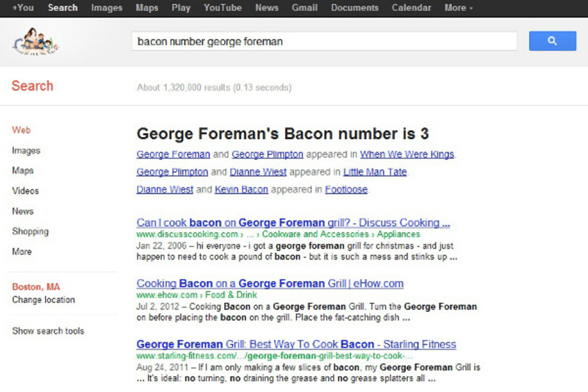Open the When We Were Kings link
This screenshot has width=588, height=392.
coord(407,154)
